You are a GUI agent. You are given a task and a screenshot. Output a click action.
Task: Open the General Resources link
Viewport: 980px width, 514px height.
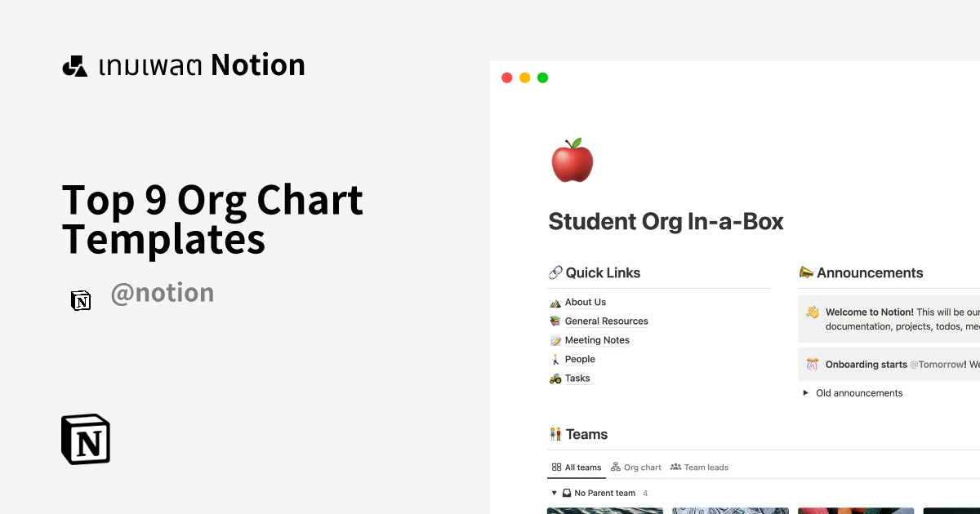606,321
